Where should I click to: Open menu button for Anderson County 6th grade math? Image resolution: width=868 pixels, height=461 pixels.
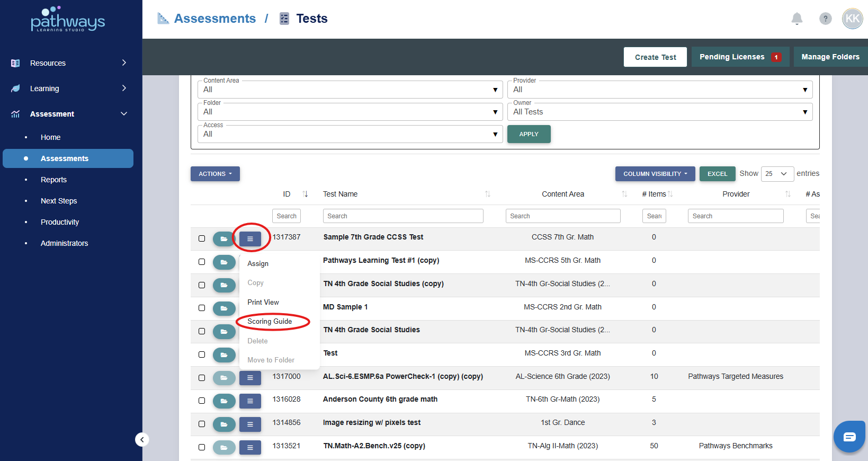pyautogui.click(x=250, y=401)
